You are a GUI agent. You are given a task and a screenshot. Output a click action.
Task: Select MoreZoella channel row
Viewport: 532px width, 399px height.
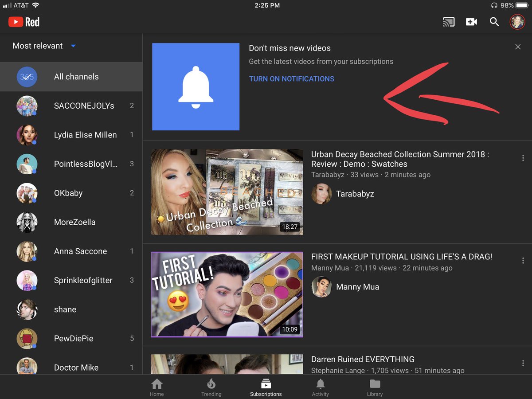point(71,222)
